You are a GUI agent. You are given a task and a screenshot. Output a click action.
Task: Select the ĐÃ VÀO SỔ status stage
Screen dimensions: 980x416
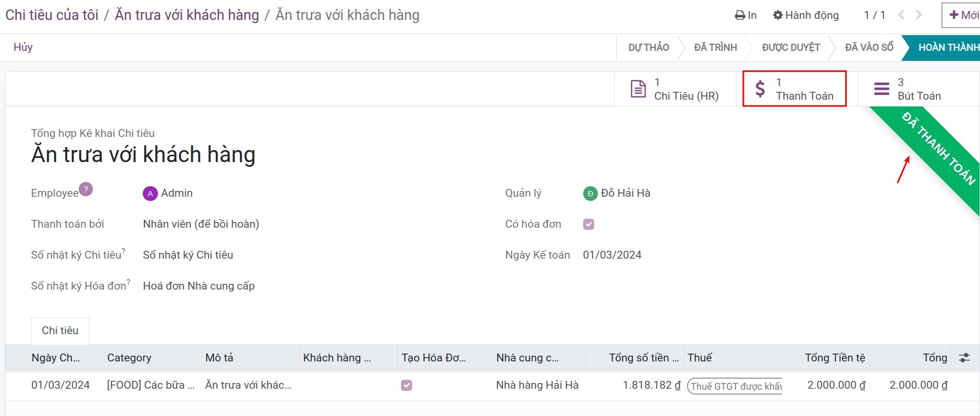(869, 48)
